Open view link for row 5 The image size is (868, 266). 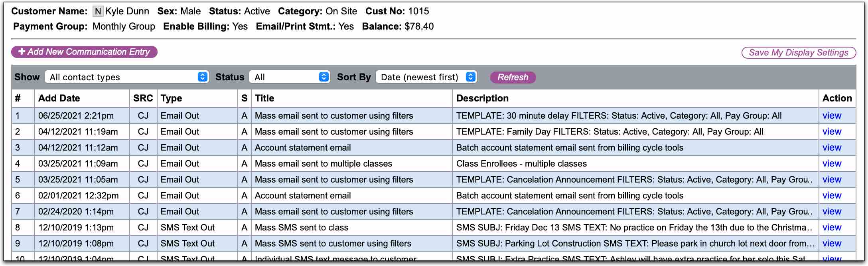[x=832, y=180]
